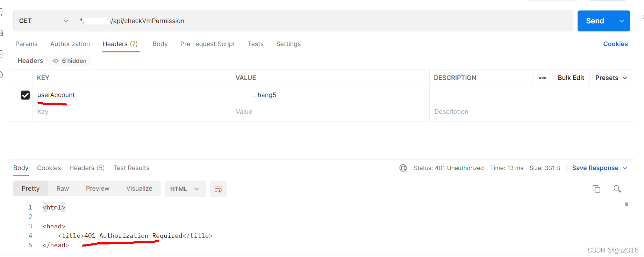Screen dimensions: 644x257
Task: Open the response Cookies tab
Action: (x=49, y=168)
